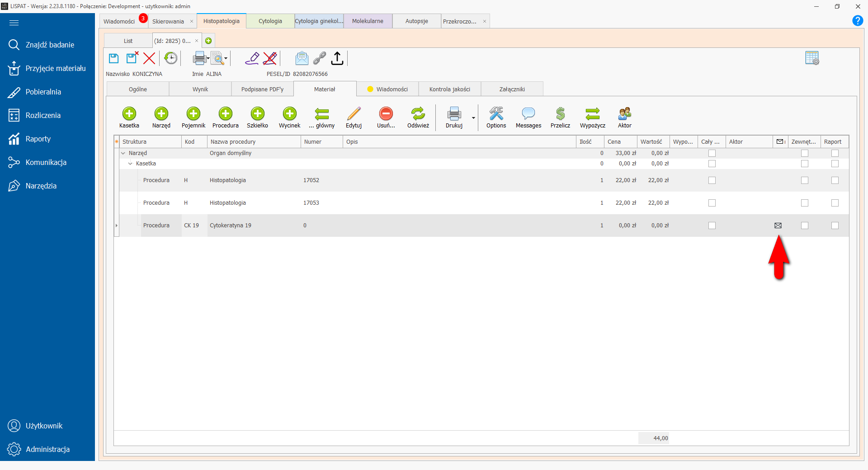Image resolution: width=868 pixels, height=470 pixels.
Task: Switch to the Wynik tab
Action: point(200,89)
